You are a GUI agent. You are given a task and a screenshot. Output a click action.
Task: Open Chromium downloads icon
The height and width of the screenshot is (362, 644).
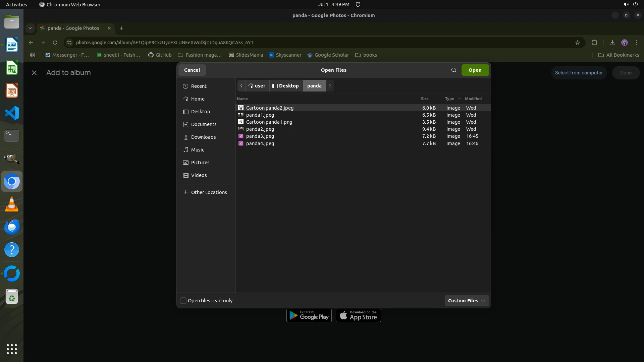[x=612, y=43]
